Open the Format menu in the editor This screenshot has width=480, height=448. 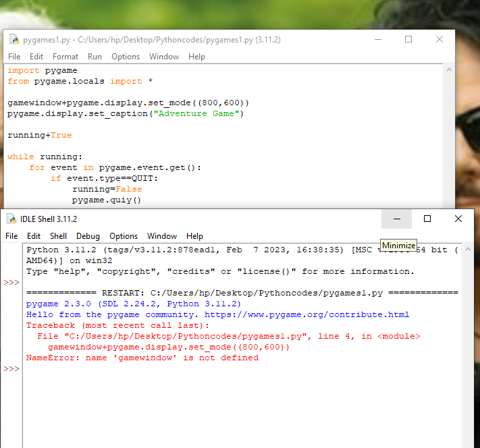(65, 57)
